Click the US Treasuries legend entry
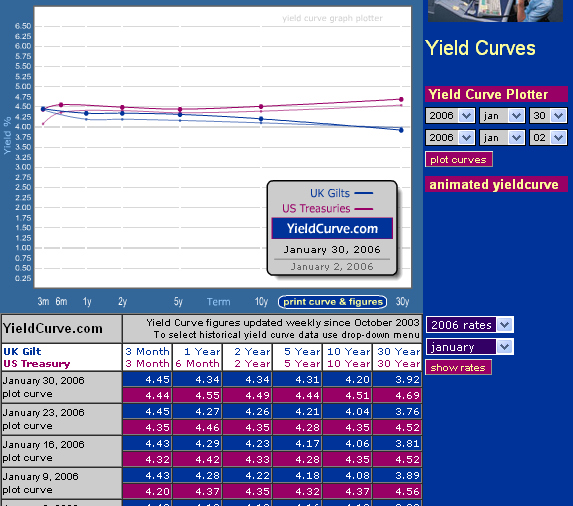This screenshot has height=506, width=573. tap(327, 209)
